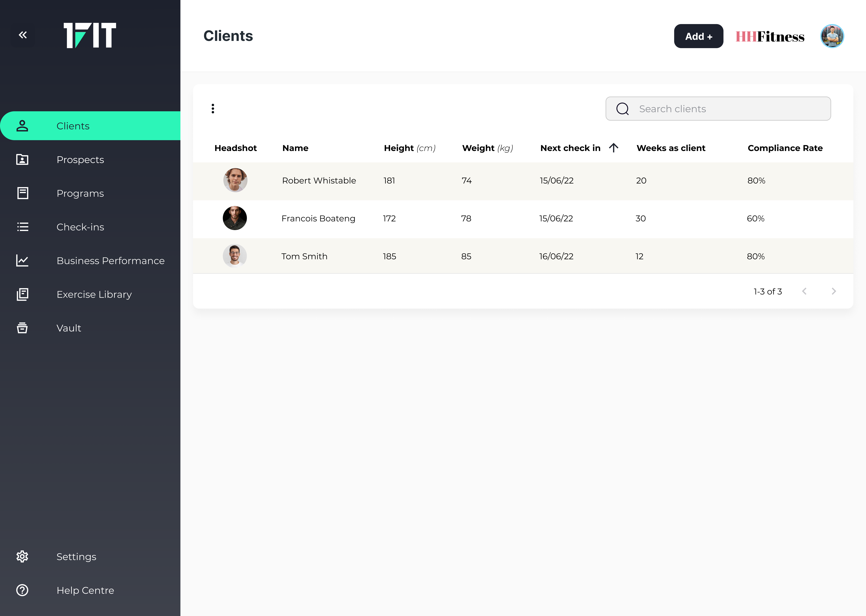Click Robert Whistable's weight 74

pyautogui.click(x=466, y=181)
